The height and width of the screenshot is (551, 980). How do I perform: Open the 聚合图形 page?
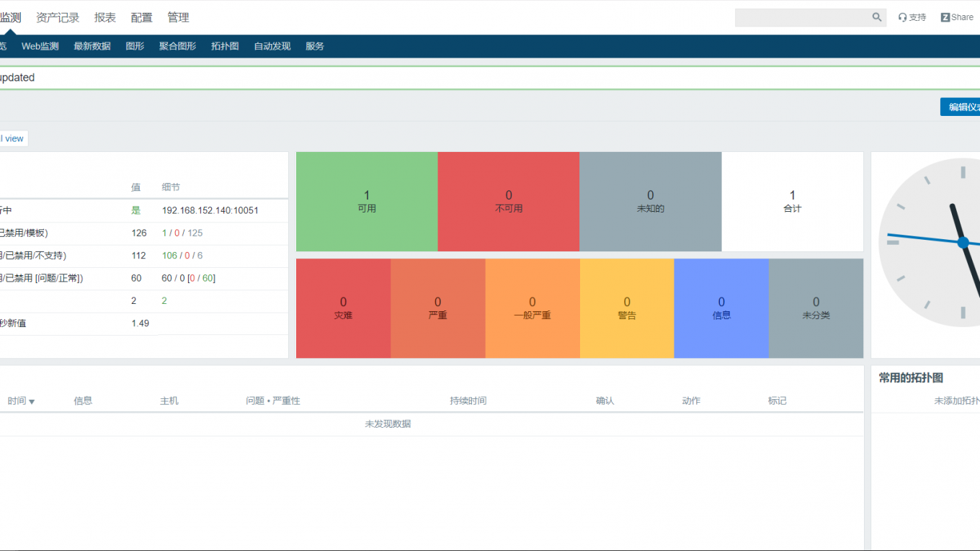pyautogui.click(x=177, y=46)
